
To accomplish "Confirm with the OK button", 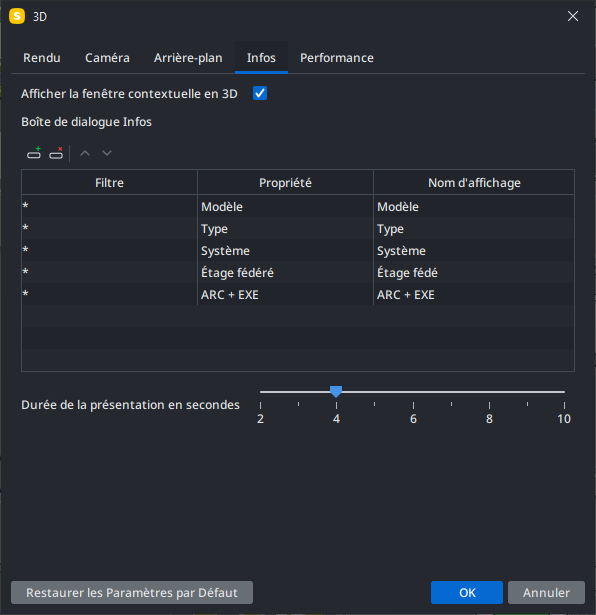I will (467, 593).
